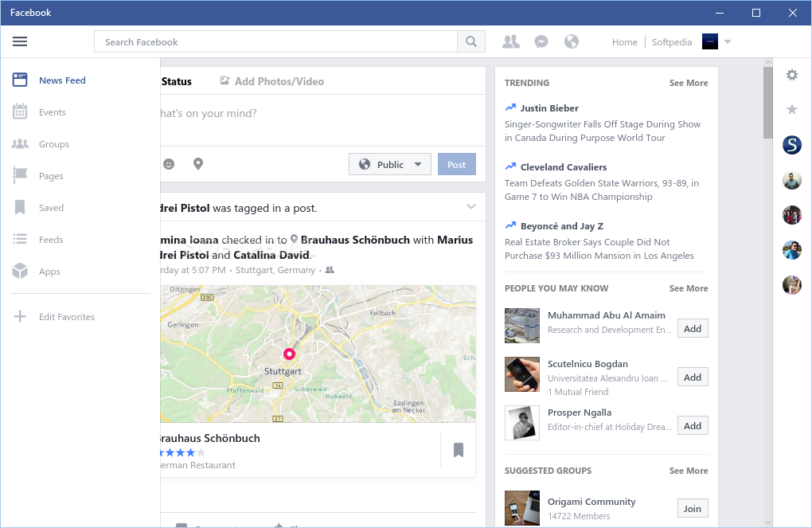Image resolution: width=812 pixels, height=528 pixels.
Task: Open the Brauhaus Schönbuch place link in post
Action: 355,240
